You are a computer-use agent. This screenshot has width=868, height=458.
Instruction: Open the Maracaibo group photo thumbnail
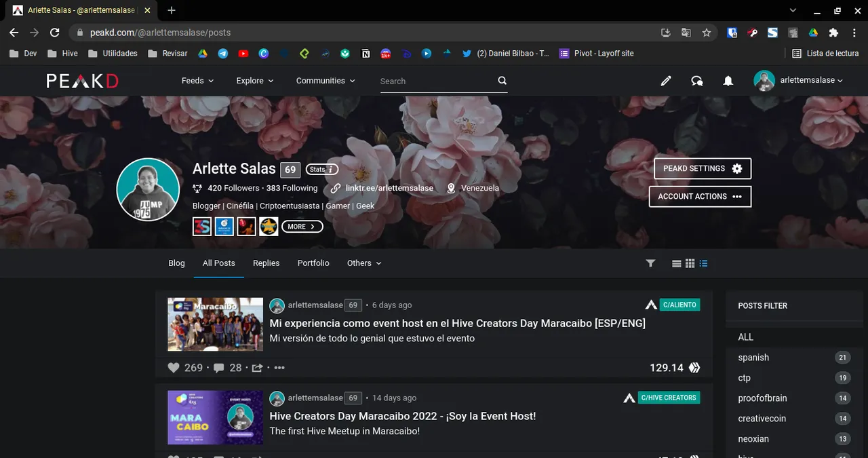click(216, 324)
